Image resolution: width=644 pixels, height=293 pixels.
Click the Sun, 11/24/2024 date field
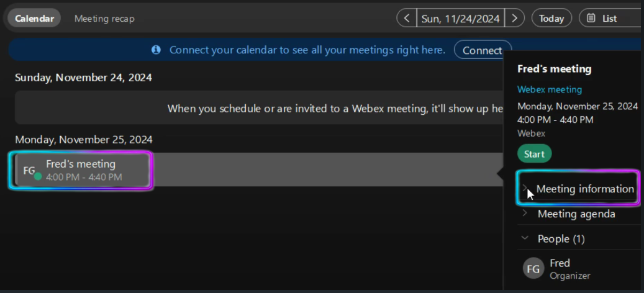click(460, 18)
